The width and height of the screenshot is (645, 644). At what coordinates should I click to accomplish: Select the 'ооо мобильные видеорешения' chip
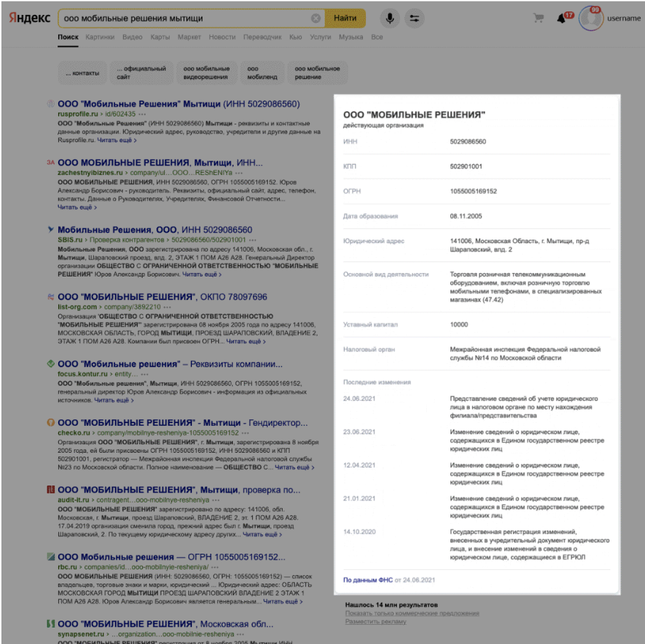pyautogui.click(x=207, y=73)
